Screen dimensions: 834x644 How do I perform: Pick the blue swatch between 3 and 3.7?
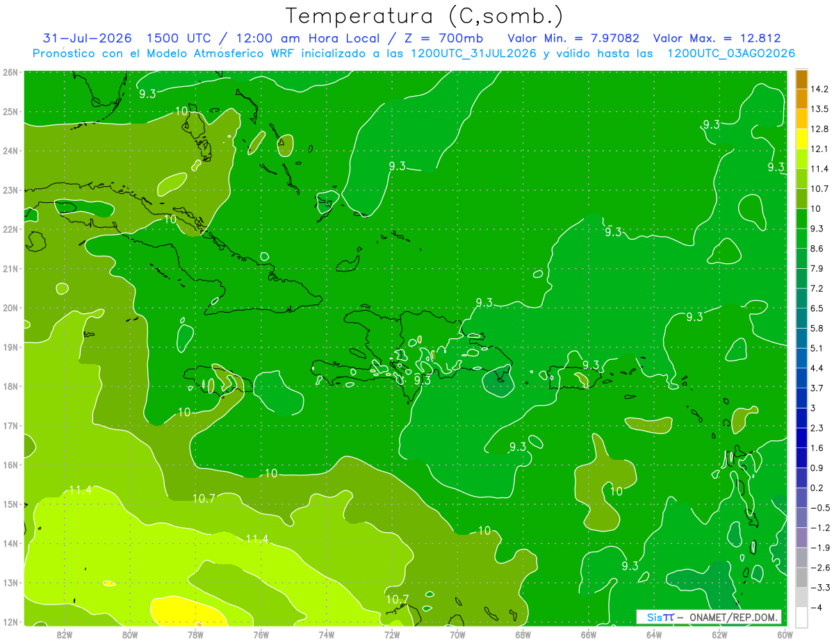click(x=801, y=397)
